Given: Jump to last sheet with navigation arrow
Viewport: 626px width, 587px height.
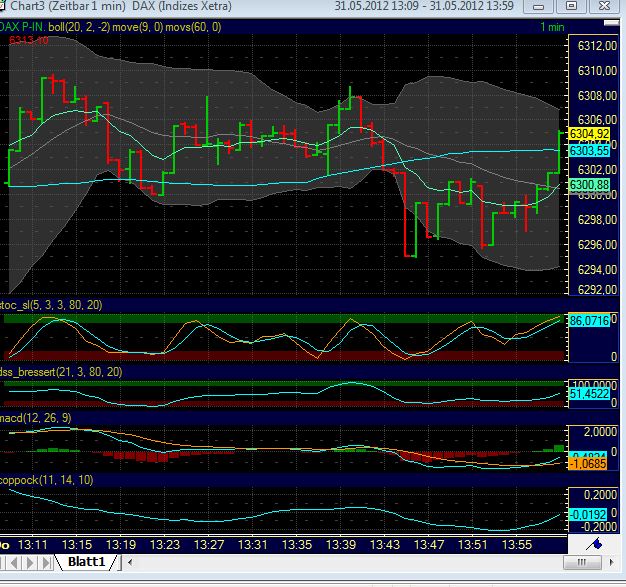Looking at the screenshot, I should coord(47,563).
